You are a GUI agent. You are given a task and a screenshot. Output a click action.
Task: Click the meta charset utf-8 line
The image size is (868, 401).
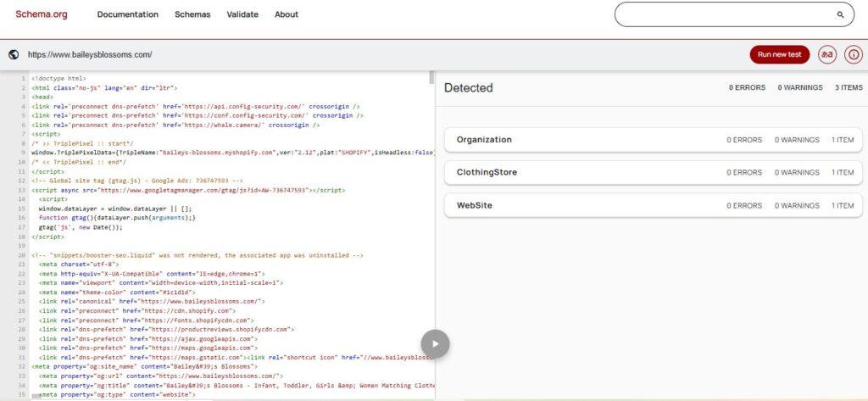coord(79,265)
